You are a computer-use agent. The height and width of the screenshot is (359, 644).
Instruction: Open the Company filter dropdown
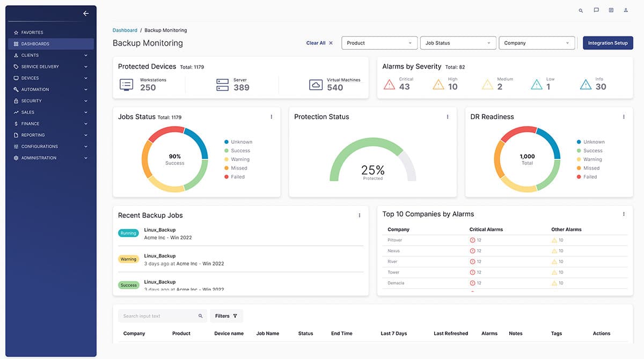click(x=537, y=43)
